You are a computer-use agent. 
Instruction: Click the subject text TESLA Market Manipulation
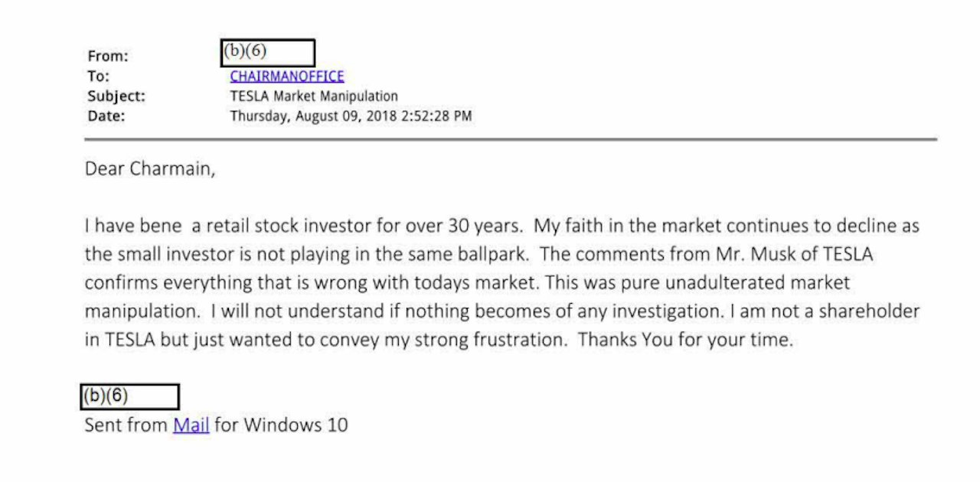[314, 96]
